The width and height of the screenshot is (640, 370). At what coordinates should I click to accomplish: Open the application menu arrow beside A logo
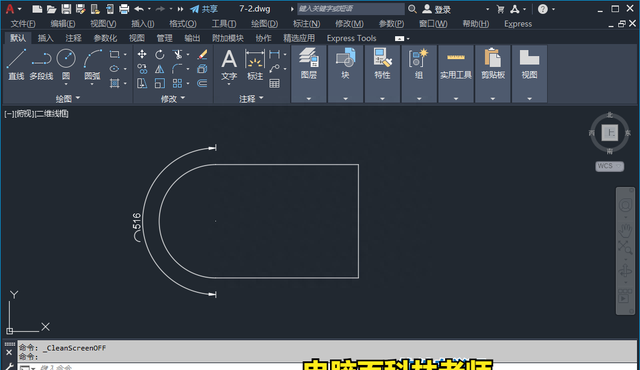pos(20,9)
